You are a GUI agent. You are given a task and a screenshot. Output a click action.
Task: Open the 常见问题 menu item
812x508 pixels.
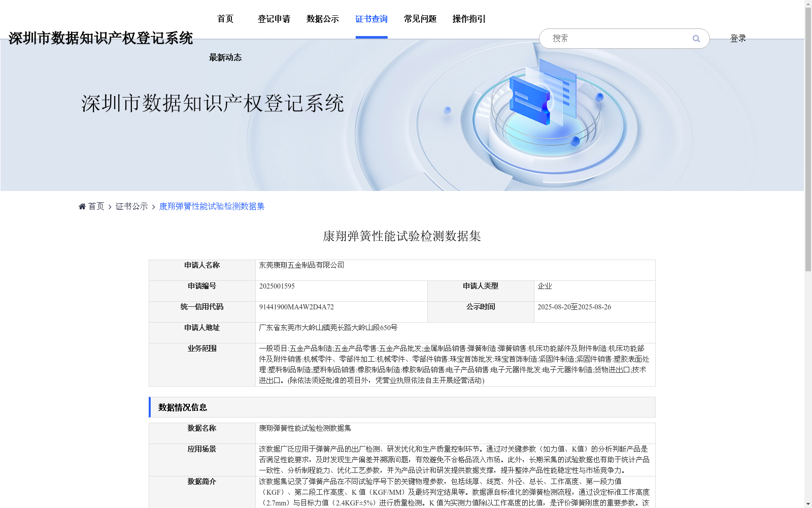420,19
